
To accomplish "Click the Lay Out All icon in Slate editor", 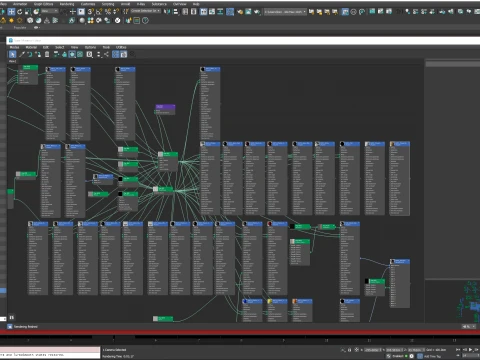I will click(98, 54).
